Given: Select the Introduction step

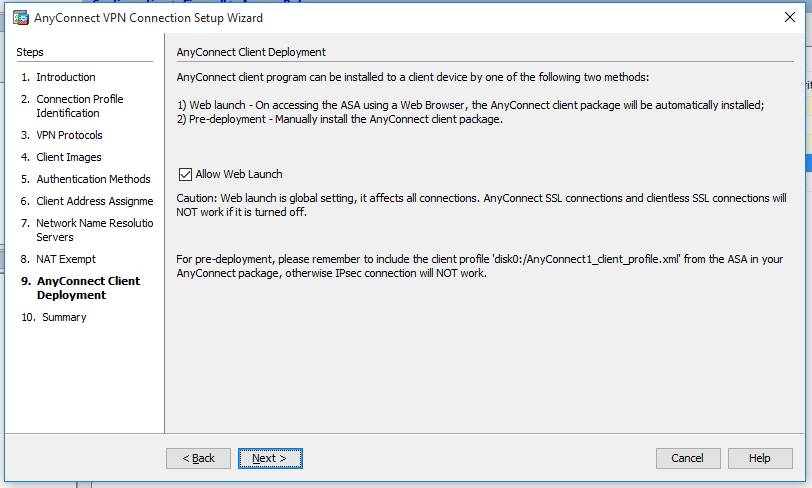Looking at the screenshot, I should coord(66,77).
